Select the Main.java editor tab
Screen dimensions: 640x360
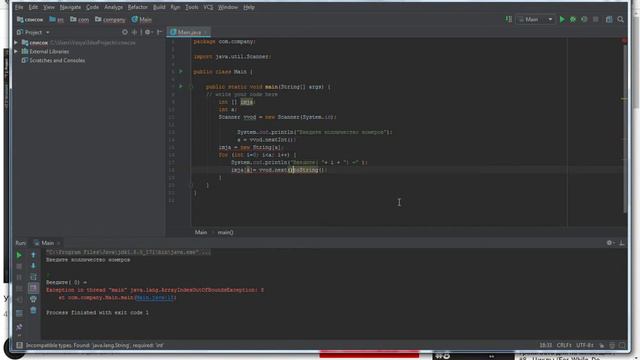(189, 32)
